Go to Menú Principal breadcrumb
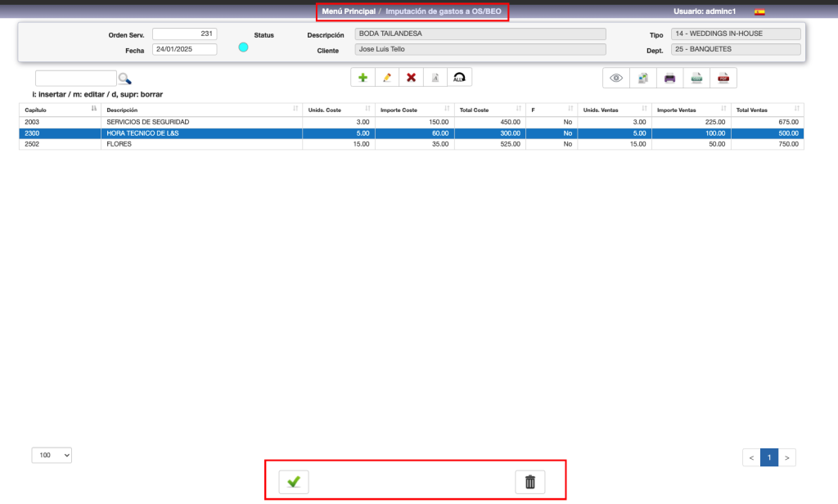 click(349, 11)
